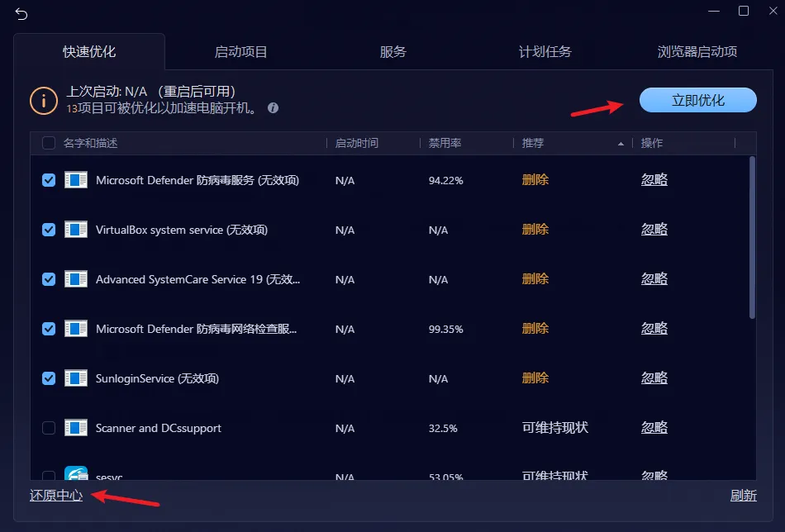Uncheck VirtualBox system service checkbox
This screenshot has width=785, height=532.
pos(49,230)
